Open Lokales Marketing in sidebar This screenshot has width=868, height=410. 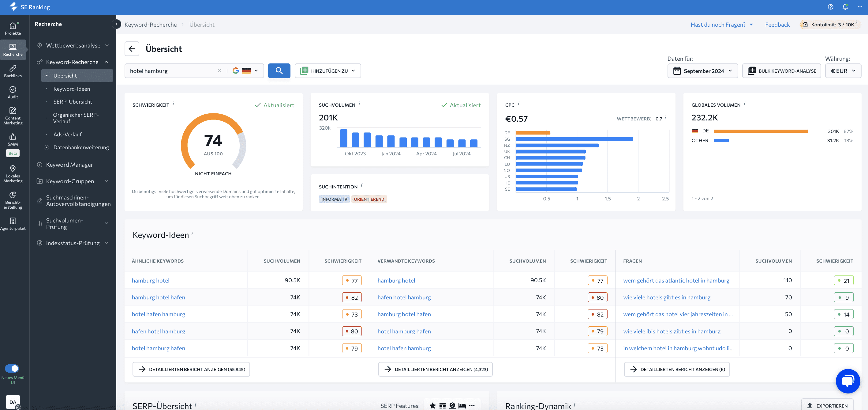(13, 174)
